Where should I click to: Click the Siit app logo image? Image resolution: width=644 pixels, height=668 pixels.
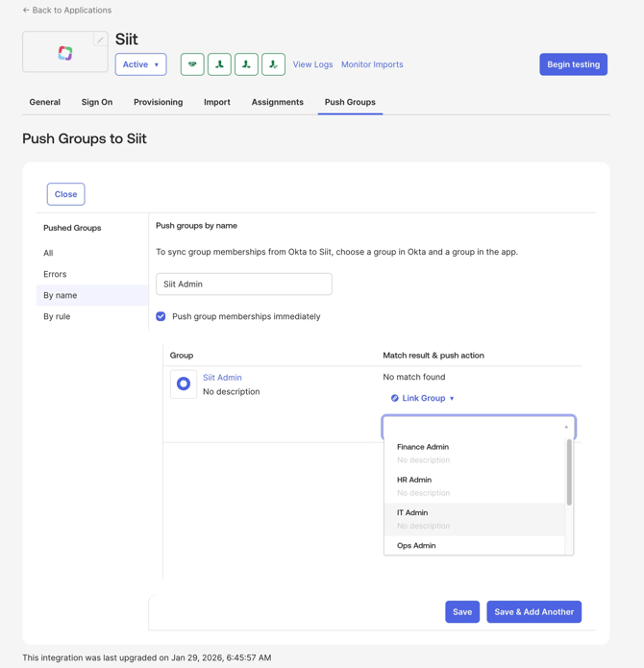65,53
